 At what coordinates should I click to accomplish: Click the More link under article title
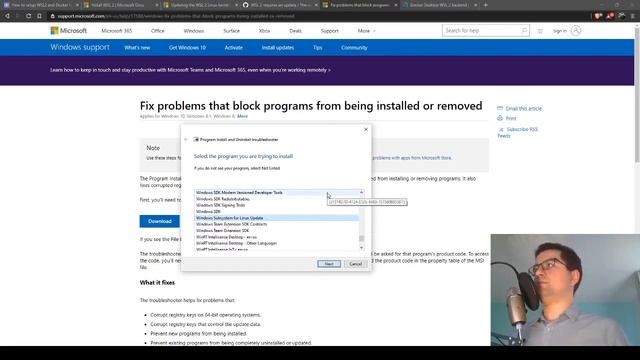point(242,116)
